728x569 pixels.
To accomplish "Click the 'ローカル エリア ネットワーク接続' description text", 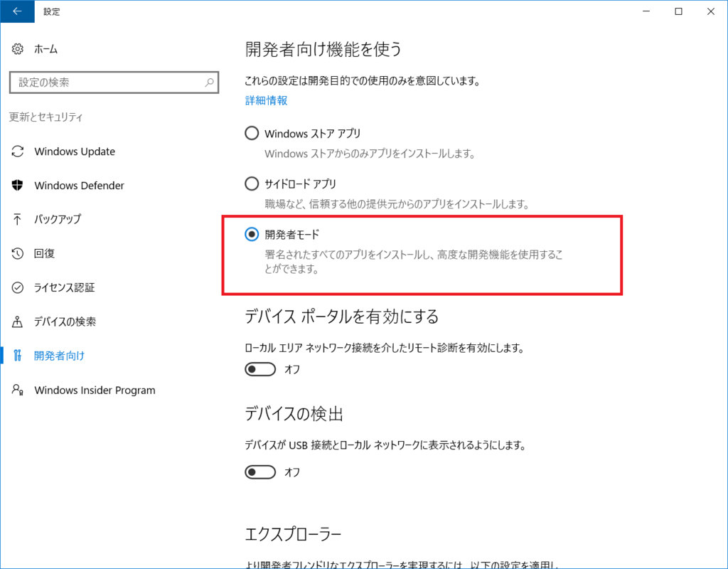I will [x=385, y=348].
